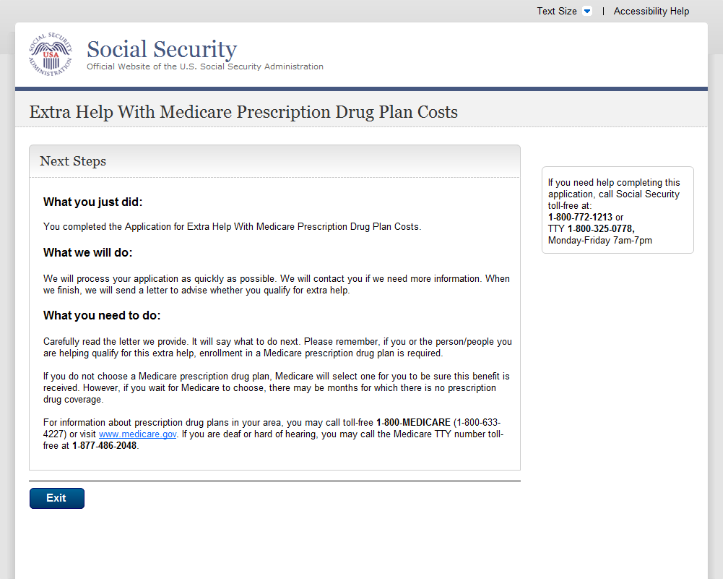Click the "What we will do:" heading
Screen dimensions: 728x584
pyautogui.click(x=88, y=253)
